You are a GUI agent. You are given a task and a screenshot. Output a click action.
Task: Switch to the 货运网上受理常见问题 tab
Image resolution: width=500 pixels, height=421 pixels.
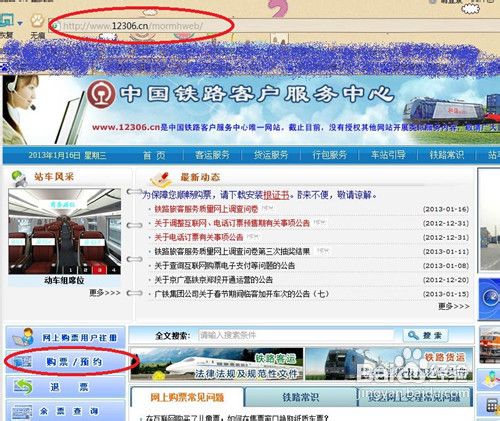(x=415, y=397)
